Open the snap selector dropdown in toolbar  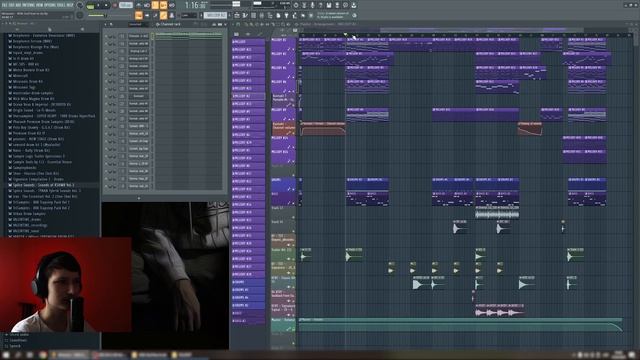point(189,15)
